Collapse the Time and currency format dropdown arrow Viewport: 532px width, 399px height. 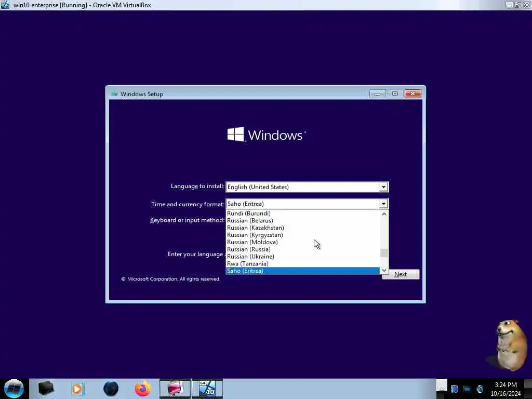pos(383,204)
